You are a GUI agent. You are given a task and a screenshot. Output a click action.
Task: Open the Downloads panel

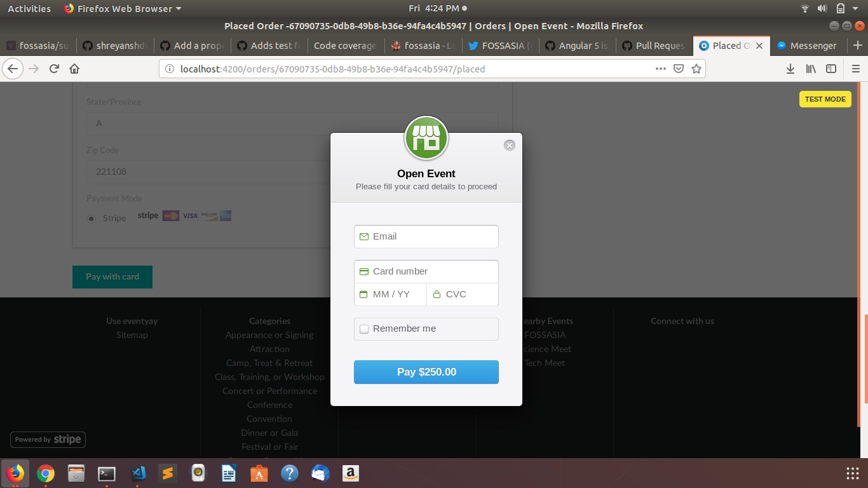(x=790, y=69)
